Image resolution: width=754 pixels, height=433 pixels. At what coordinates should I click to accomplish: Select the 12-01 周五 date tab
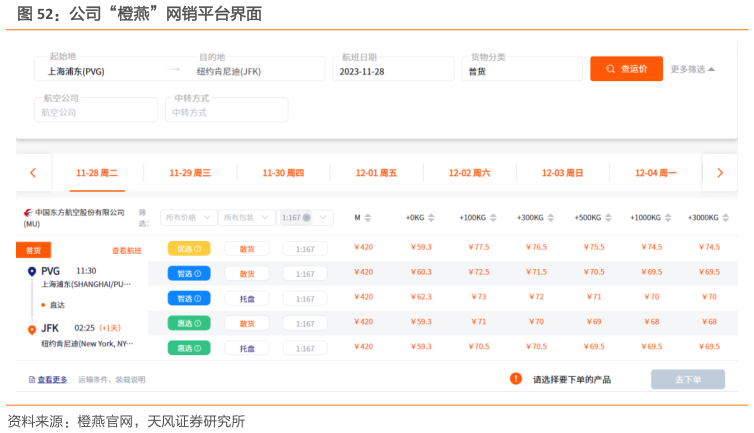377,173
